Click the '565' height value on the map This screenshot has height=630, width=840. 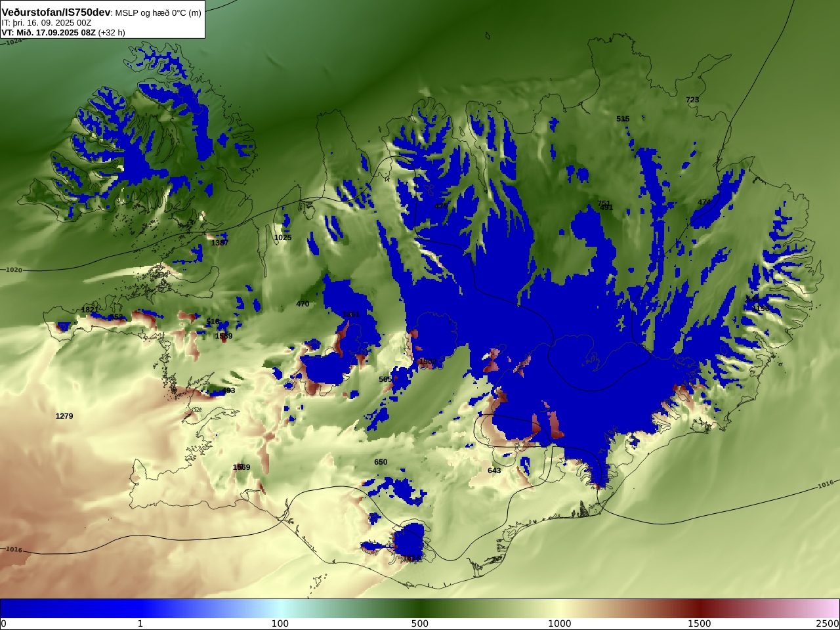click(x=385, y=379)
